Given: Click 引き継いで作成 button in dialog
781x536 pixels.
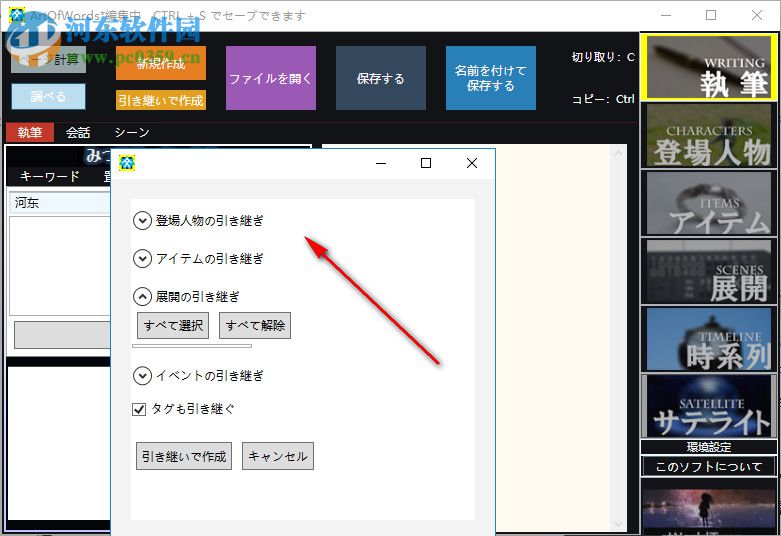Looking at the screenshot, I should point(184,456).
